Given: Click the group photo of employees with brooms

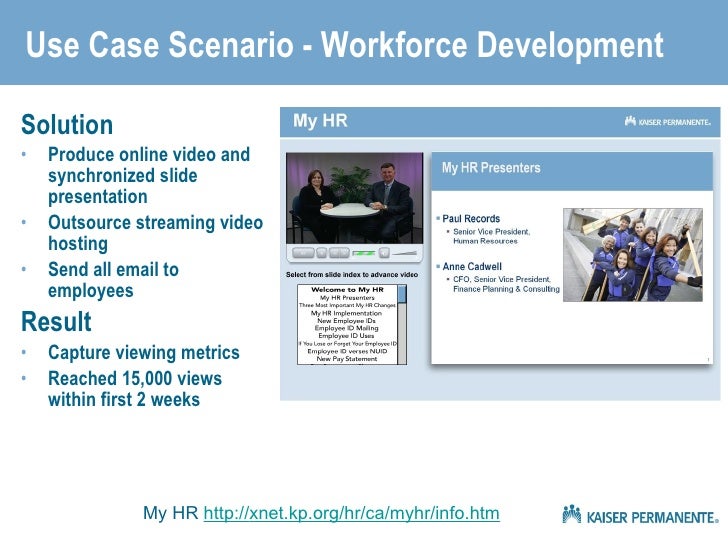Looking at the screenshot, I should pos(633,255).
